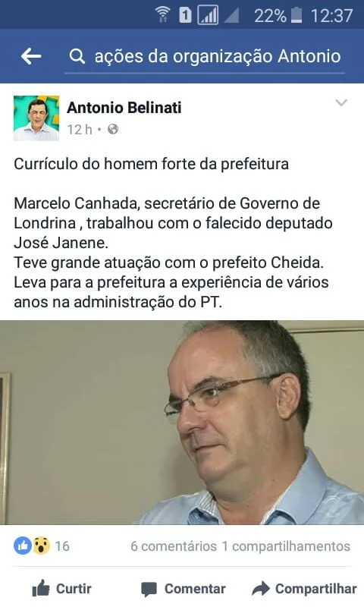Open the 1 compartilhamentos link

click(286, 546)
